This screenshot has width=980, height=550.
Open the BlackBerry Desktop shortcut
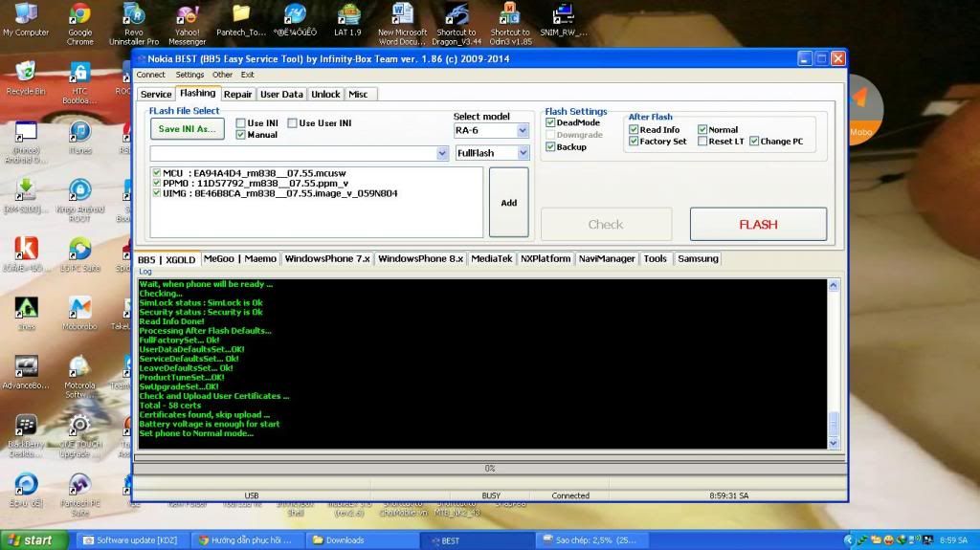[26, 435]
